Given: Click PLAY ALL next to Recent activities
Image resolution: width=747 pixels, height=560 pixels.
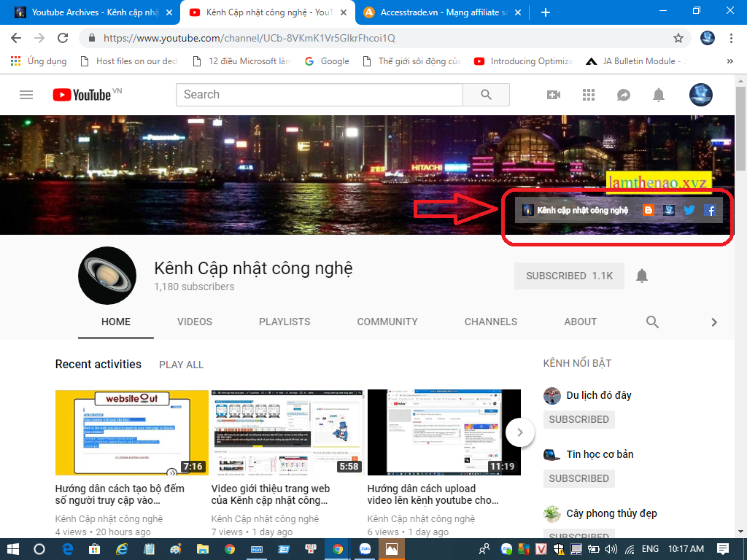Looking at the screenshot, I should [x=181, y=365].
